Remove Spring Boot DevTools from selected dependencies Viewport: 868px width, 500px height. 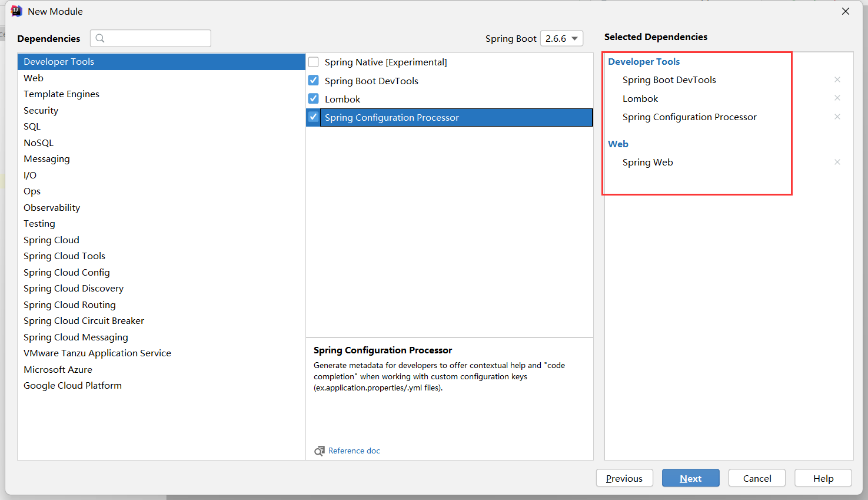[x=837, y=80]
